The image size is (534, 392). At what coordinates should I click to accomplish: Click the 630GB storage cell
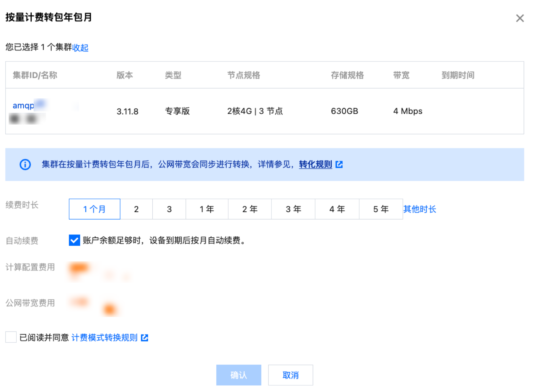click(x=344, y=111)
